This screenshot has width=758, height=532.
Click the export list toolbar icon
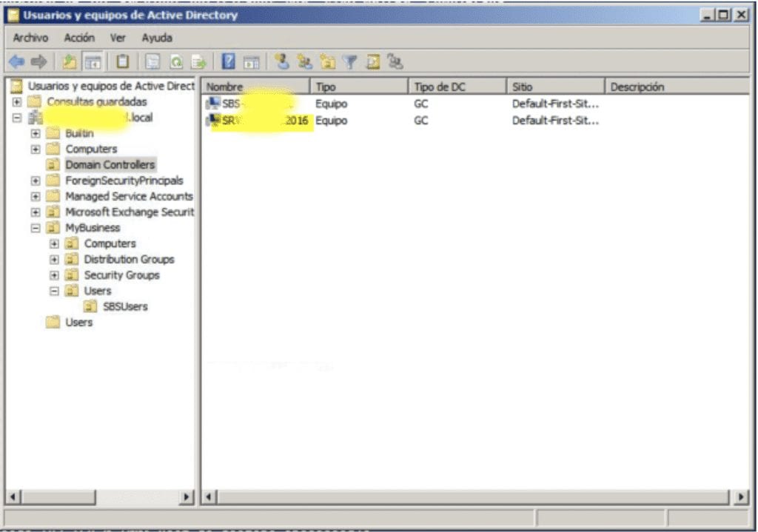198,62
